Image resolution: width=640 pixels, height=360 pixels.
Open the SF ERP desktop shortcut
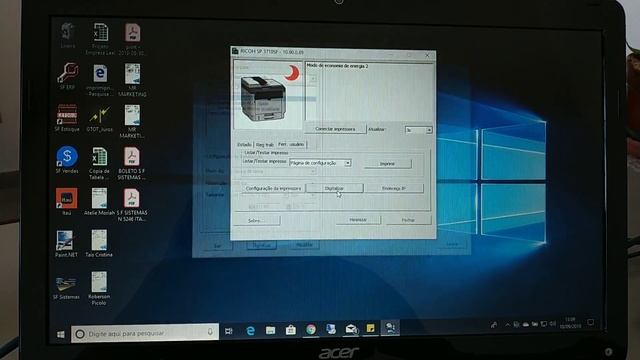pos(68,77)
